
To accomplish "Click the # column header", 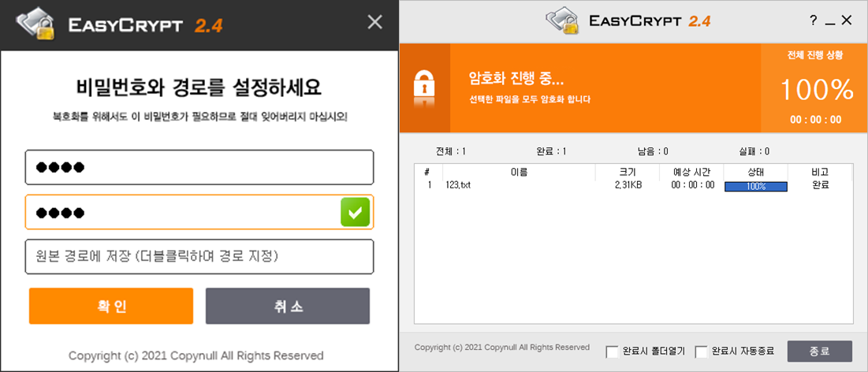I will (x=428, y=172).
